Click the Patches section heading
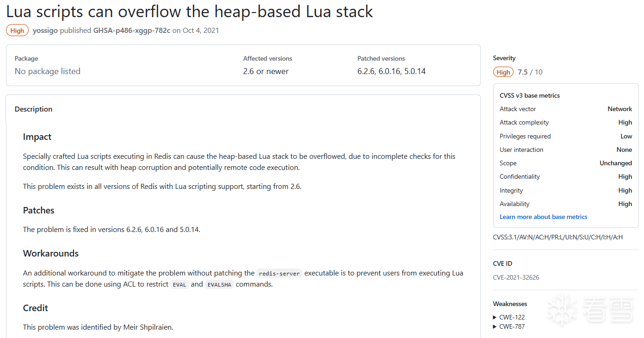The height and width of the screenshot is (338, 644). point(39,210)
